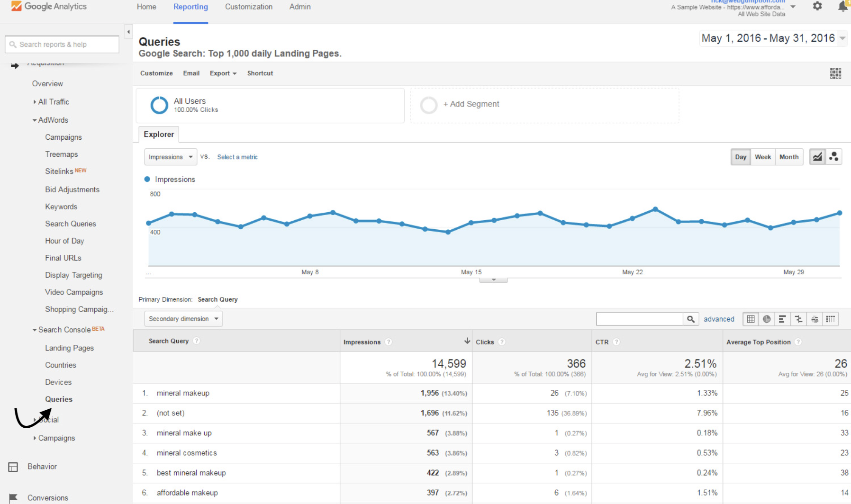This screenshot has height=504, width=851.
Task: Click the best mineral makeup query
Action: tap(191, 473)
